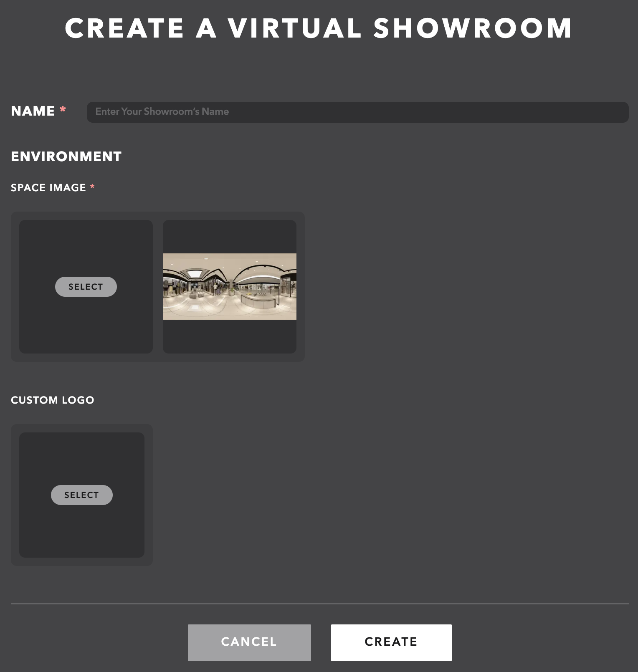638x672 pixels.
Task: Click the showroom name input field
Action: tap(357, 112)
